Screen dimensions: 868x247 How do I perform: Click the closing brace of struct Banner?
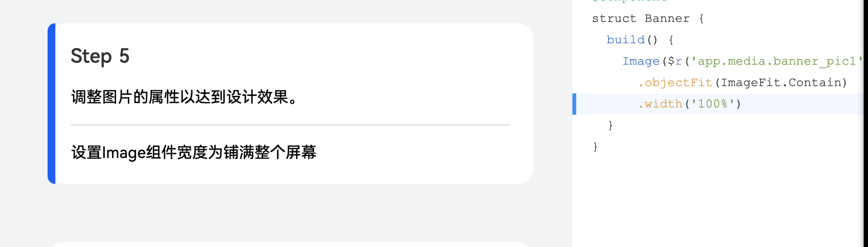pyautogui.click(x=595, y=147)
